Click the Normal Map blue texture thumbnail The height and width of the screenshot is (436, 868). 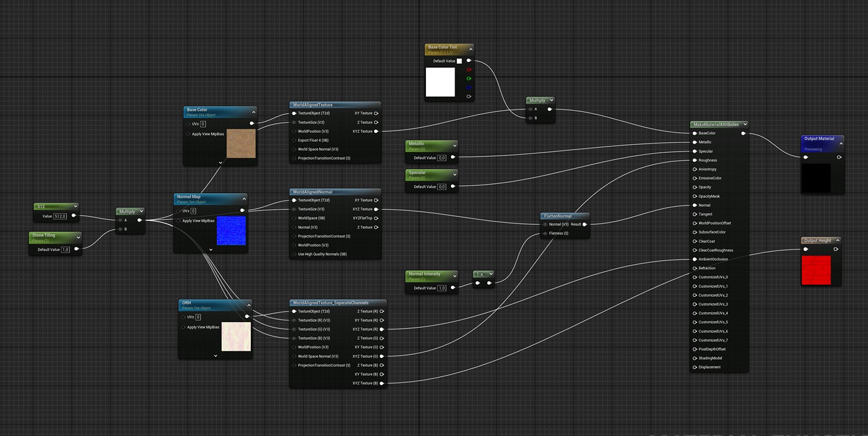pyautogui.click(x=231, y=231)
